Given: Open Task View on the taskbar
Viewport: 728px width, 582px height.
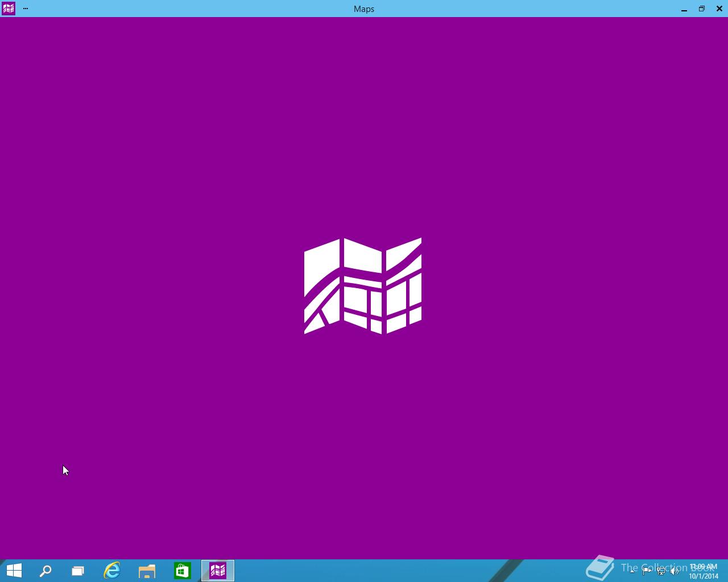Looking at the screenshot, I should [x=78, y=571].
